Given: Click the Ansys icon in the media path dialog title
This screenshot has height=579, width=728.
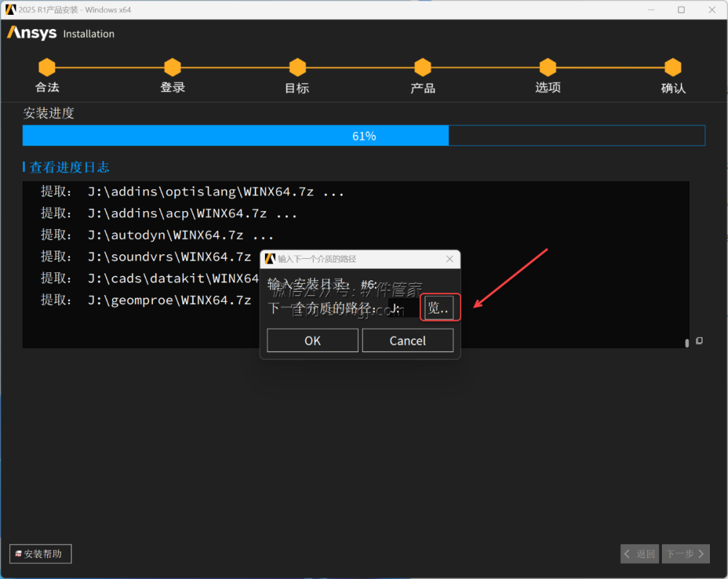Looking at the screenshot, I should coord(270,259).
